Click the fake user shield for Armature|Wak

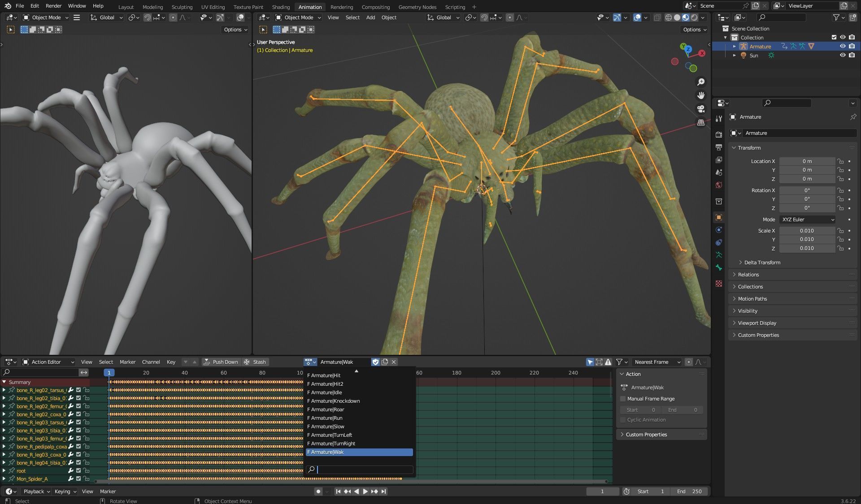coord(376,362)
